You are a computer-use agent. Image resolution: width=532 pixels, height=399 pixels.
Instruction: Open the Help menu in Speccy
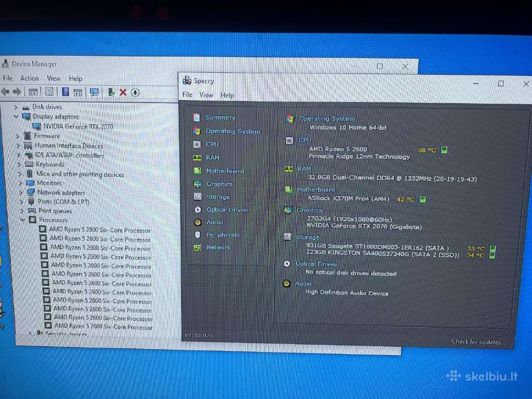(227, 95)
